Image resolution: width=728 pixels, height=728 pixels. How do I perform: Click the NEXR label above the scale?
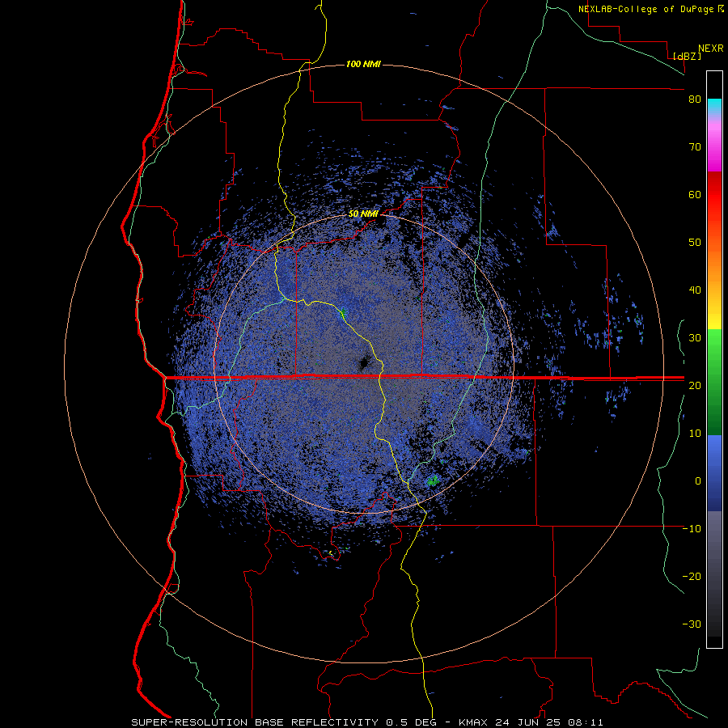[x=711, y=49]
